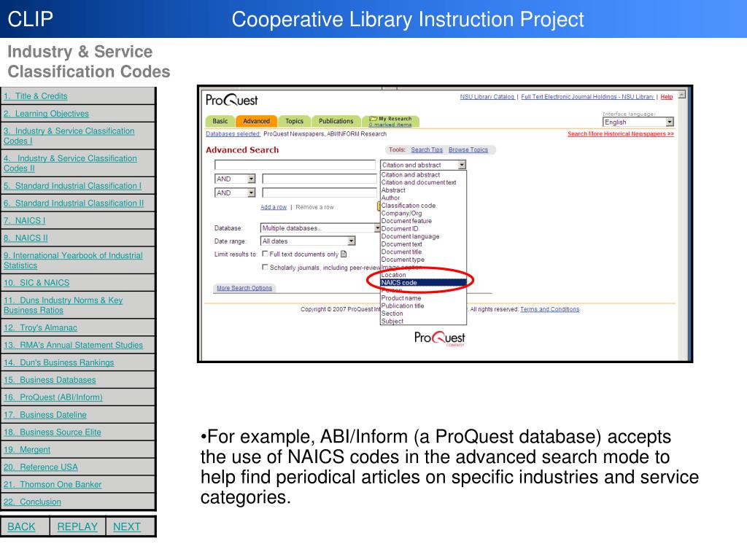Screen dimensions: 747x560
Task: Click the browser scrollbar up arrow
Action: tap(682, 95)
